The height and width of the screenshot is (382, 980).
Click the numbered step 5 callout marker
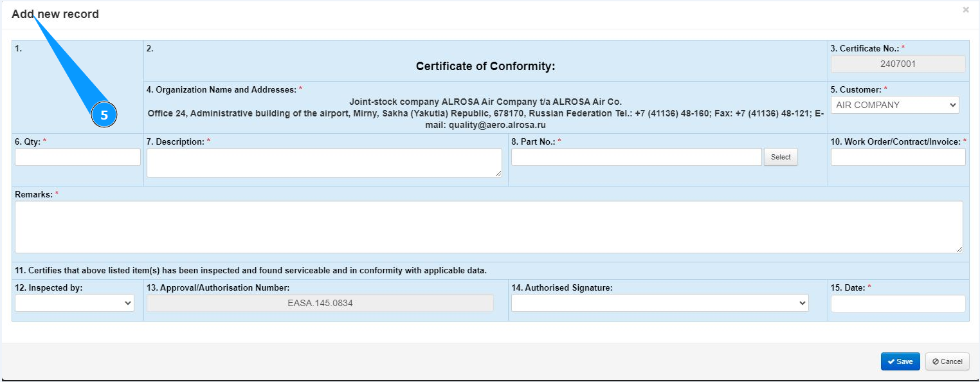pyautogui.click(x=104, y=116)
